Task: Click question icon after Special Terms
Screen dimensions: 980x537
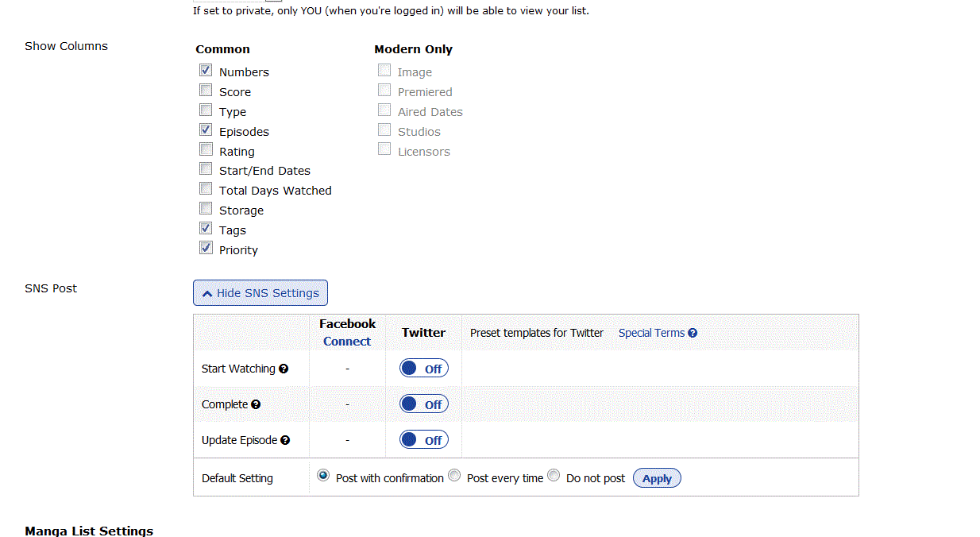Action: [693, 333]
